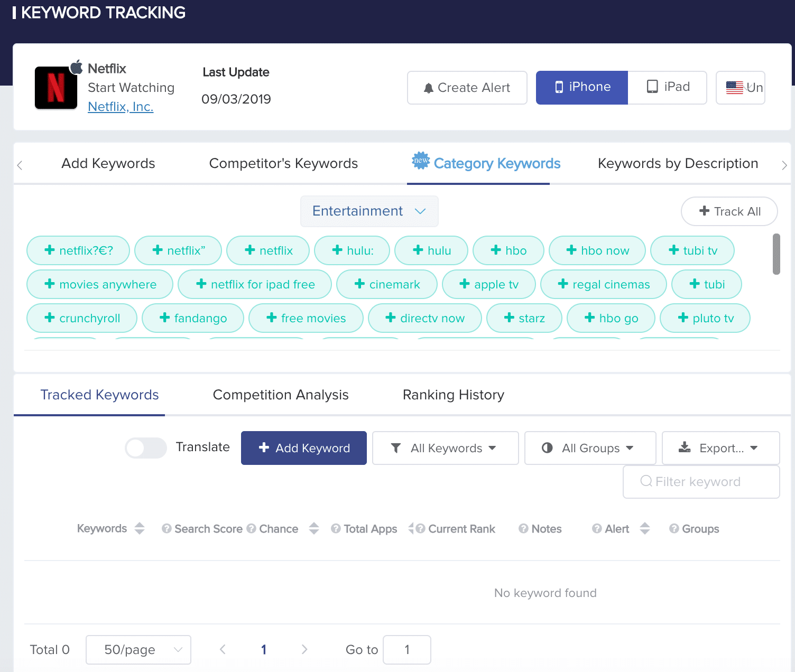Expand the Export dropdown
The height and width of the screenshot is (672, 795).
(721, 448)
